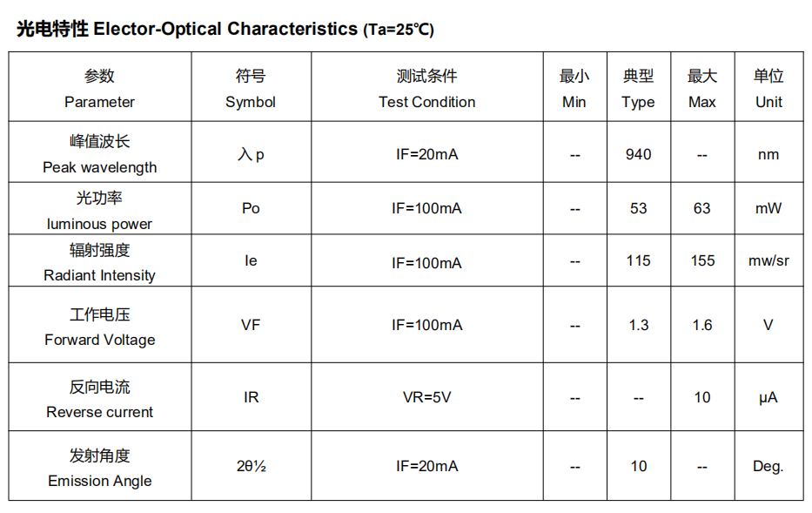The width and height of the screenshot is (812, 513).
Task: Select the 1.6 max voltage value
Action: tap(701, 325)
